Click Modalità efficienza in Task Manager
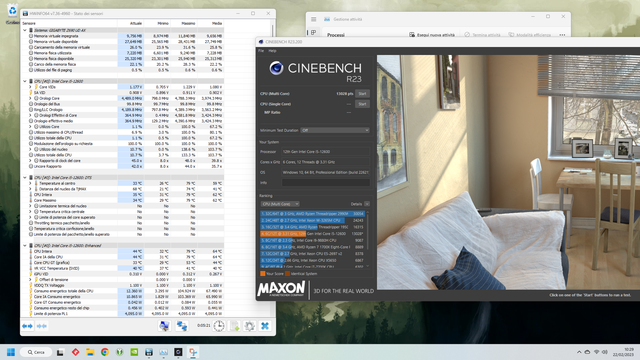 click(x=531, y=35)
